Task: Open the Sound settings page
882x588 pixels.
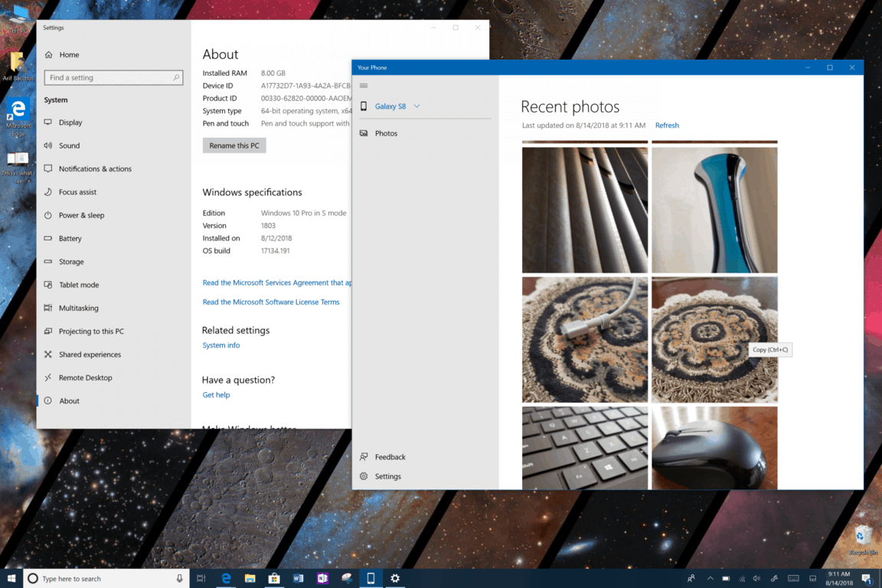Action: tap(69, 145)
